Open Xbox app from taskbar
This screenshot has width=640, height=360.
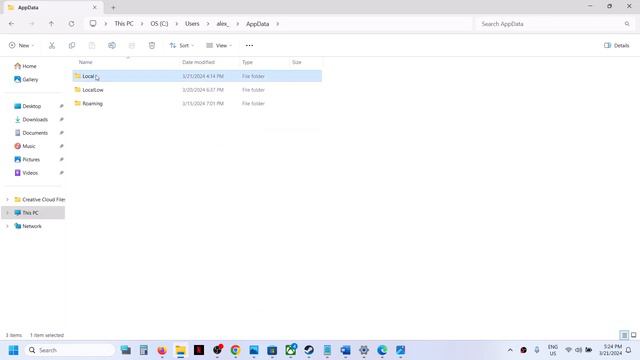(291, 350)
